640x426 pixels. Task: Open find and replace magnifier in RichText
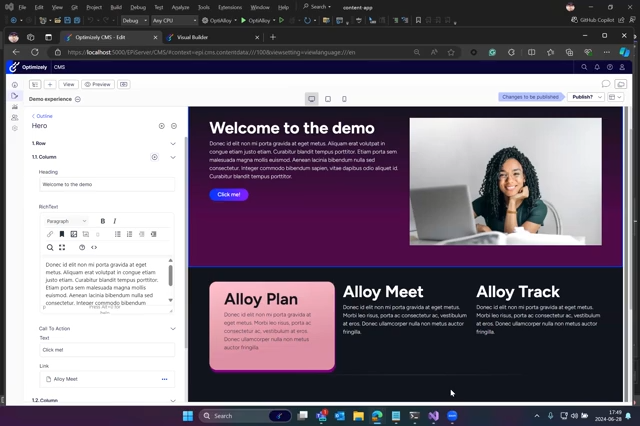click(x=50, y=247)
